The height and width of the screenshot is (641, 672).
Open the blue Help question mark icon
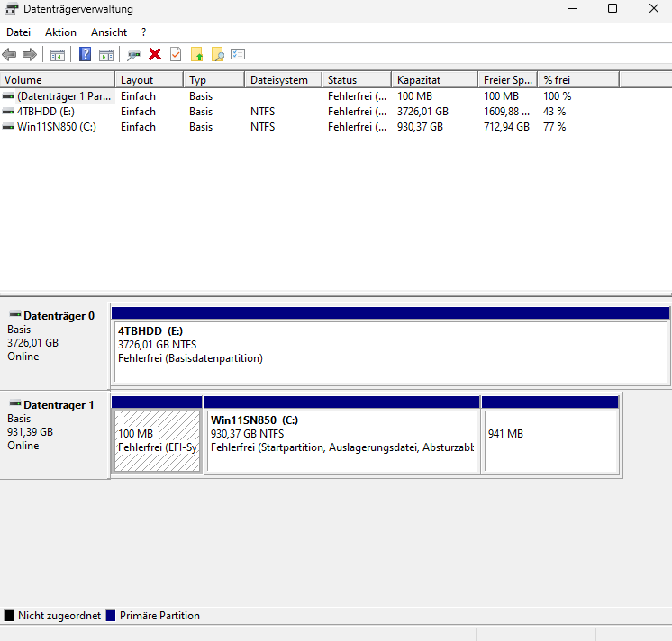click(x=85, y=54)
